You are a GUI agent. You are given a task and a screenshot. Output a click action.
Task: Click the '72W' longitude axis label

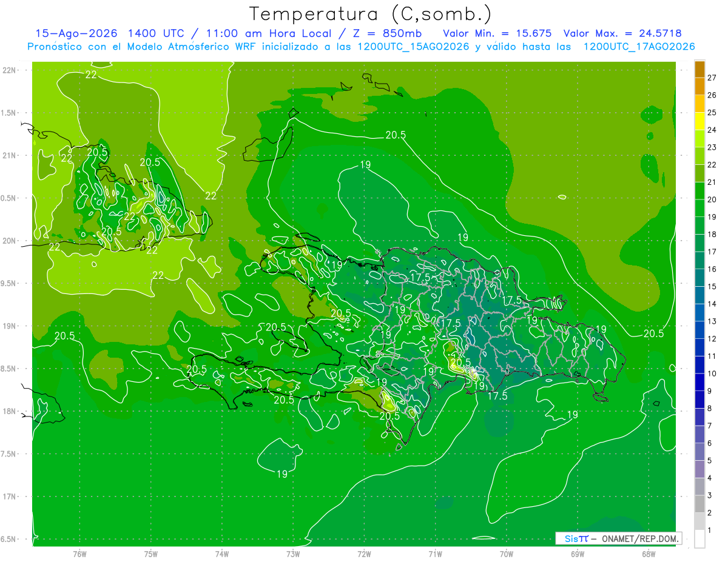(x=365, y=555)
